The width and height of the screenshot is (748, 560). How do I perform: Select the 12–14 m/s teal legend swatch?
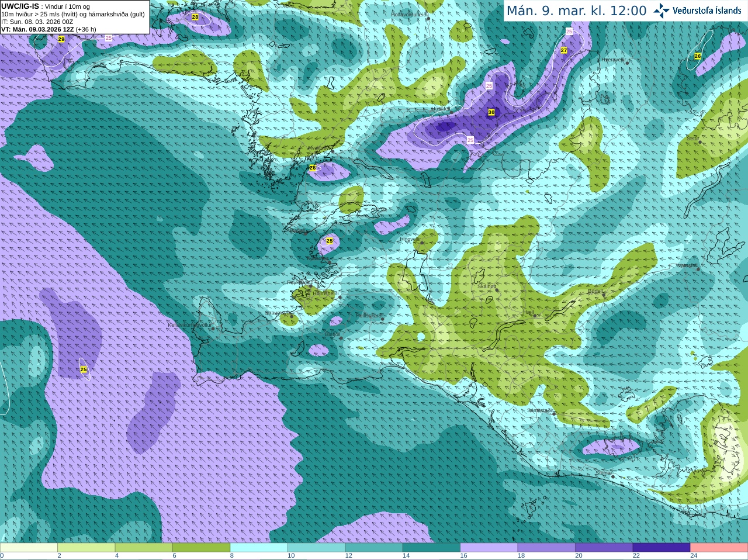click(374, 548)
